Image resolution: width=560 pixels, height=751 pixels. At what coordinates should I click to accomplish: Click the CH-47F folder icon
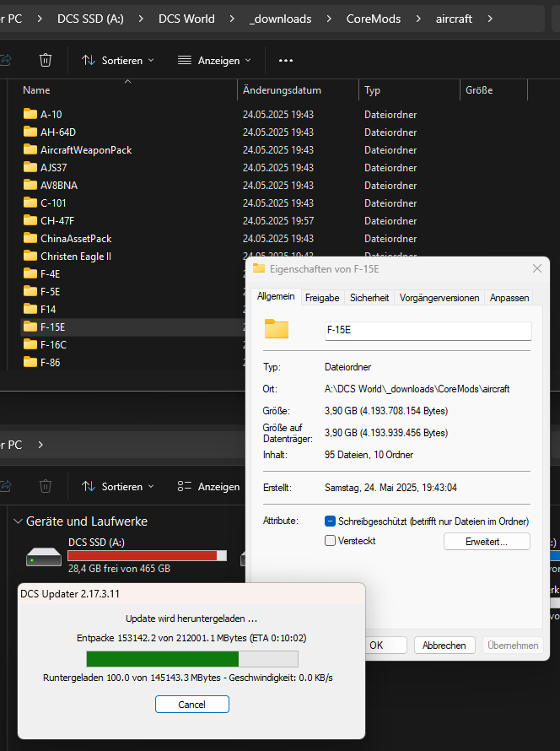[30, 220]
